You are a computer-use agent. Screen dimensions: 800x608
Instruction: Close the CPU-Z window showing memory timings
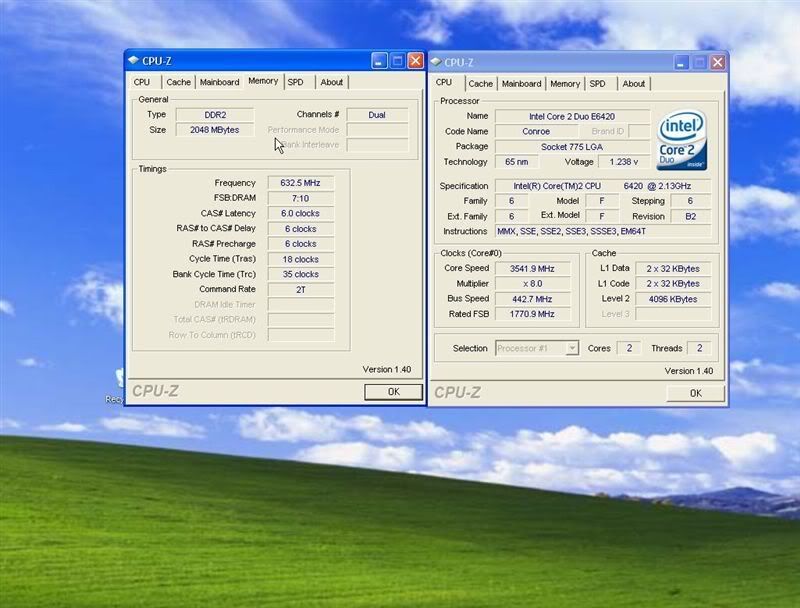416,61
